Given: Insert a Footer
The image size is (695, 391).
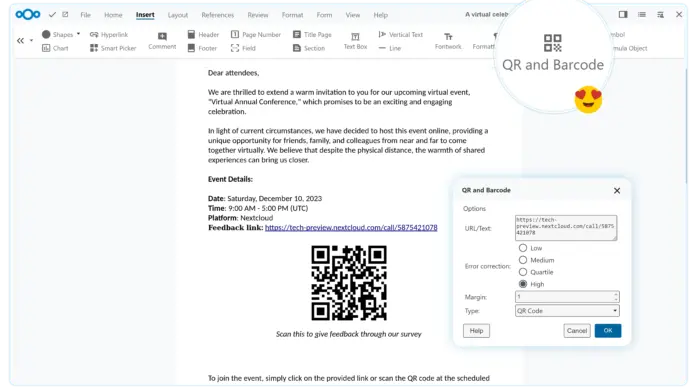Looking at the screenshot, I should click(203, 48).
